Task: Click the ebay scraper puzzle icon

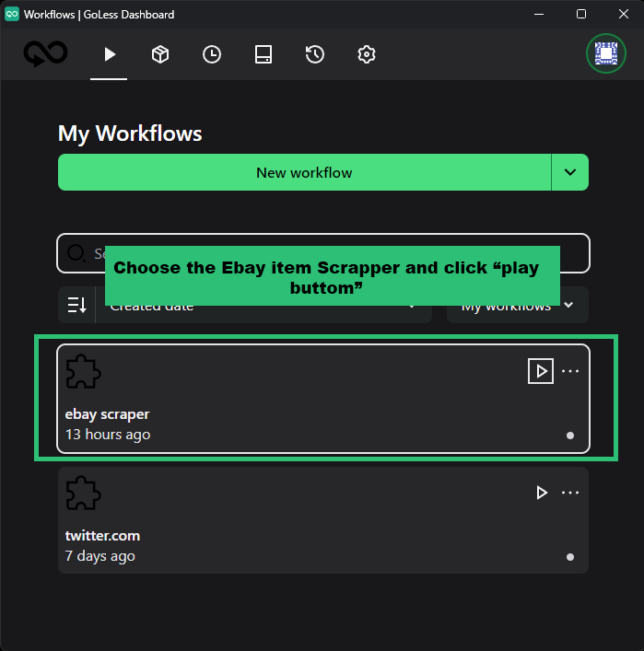Action: point(83,371)
